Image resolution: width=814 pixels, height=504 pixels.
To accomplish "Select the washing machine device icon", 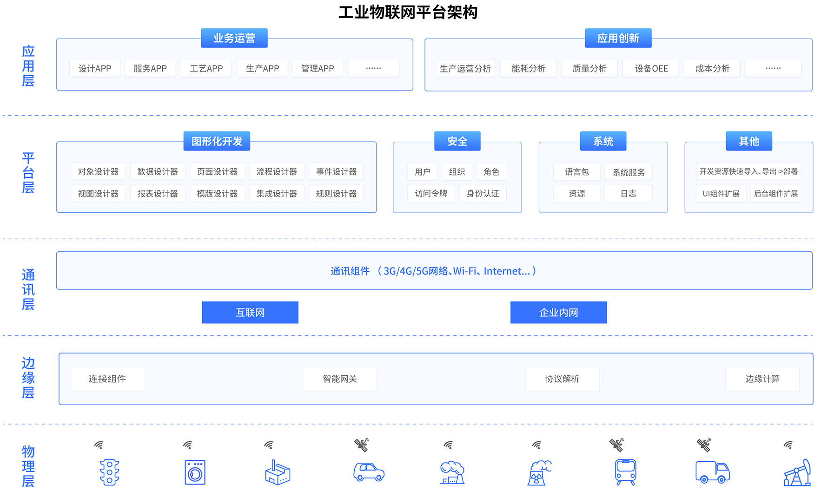I will tap(194, 472).
